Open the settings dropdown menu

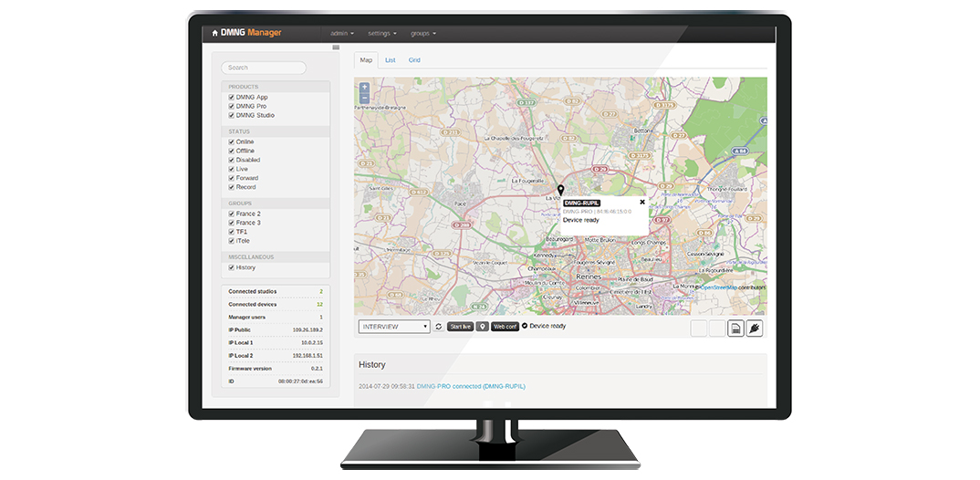(381, 33)
